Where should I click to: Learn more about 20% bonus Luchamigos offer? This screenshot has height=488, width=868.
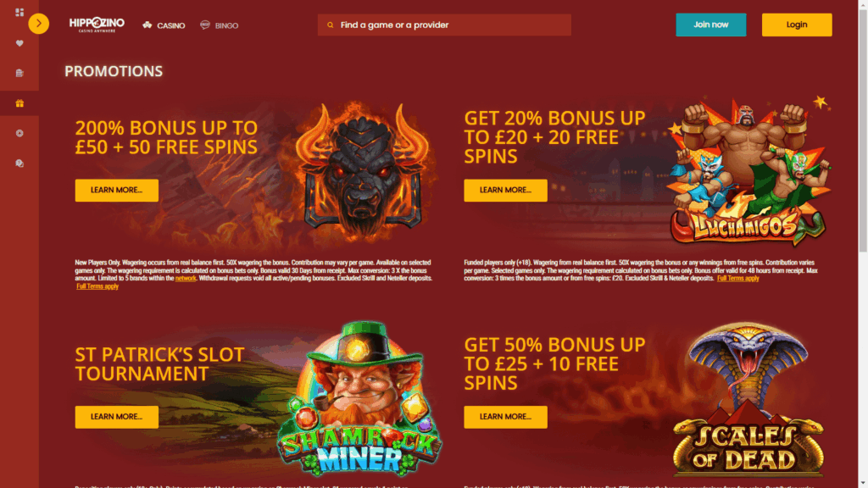pyautogui.click(x=505, y=191)
